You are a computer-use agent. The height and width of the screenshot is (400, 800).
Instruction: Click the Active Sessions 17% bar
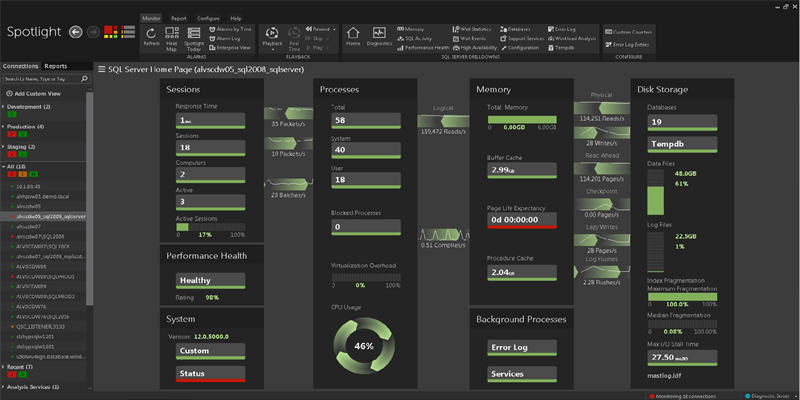tap(211, 227)
